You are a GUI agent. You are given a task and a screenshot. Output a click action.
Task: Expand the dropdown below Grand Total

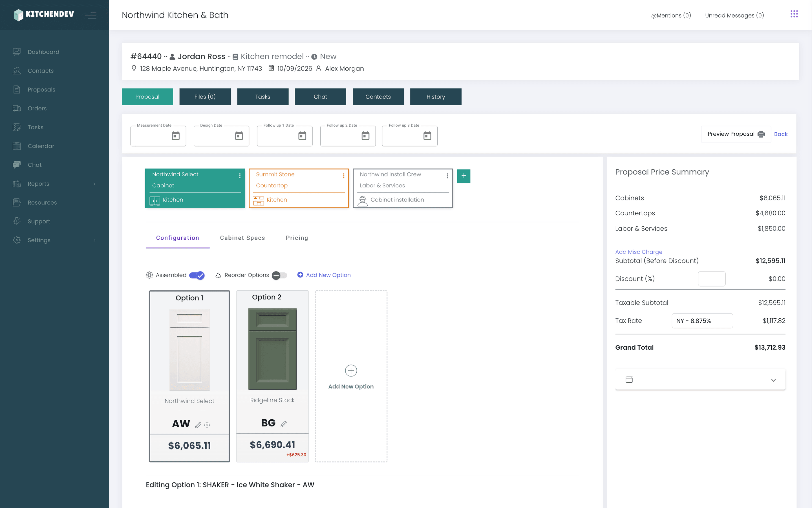(x=700, y=380)
